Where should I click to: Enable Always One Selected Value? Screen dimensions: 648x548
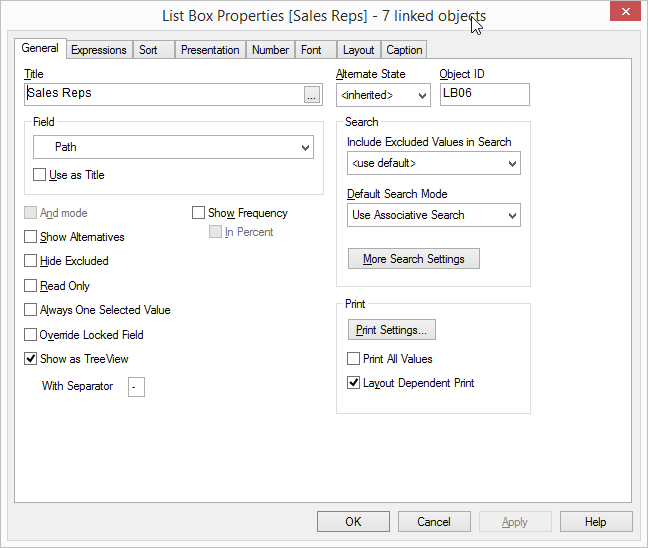click(x=31, y=310)
